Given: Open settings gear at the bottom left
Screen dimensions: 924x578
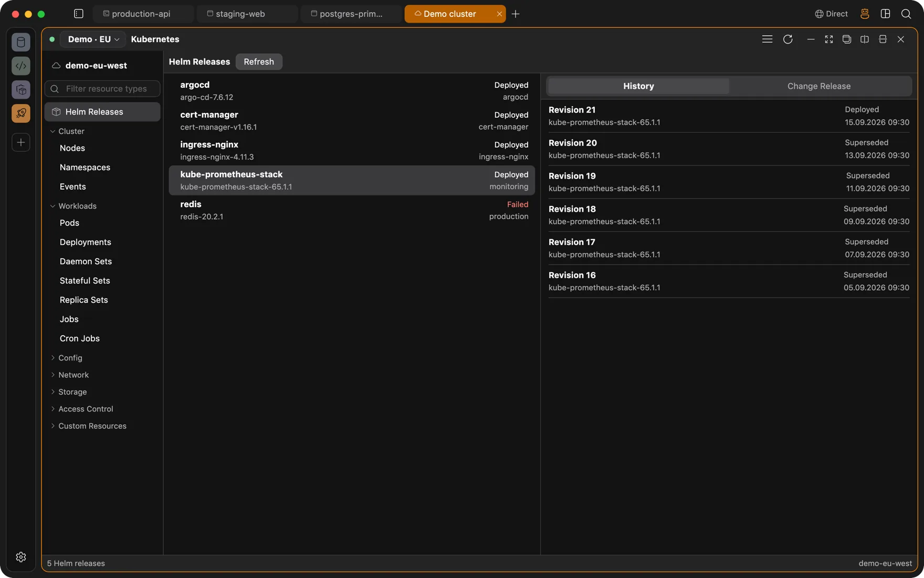Looking at the screenshot, I should [21, 557].
